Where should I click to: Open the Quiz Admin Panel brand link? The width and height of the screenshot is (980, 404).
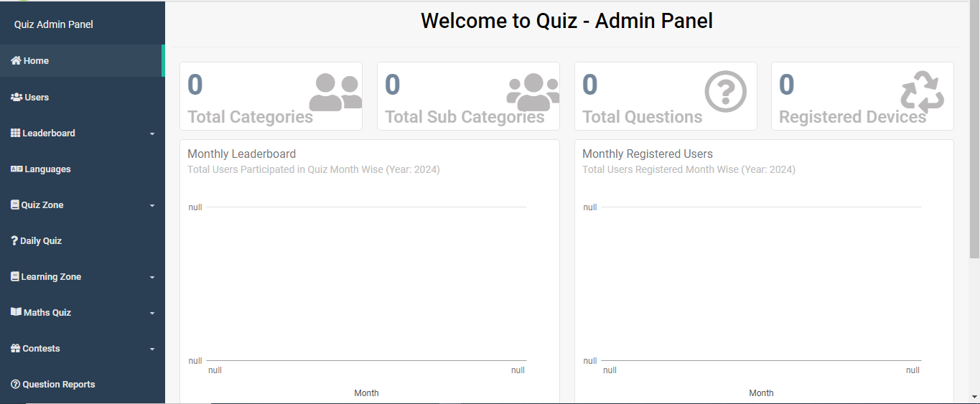click(x=54, y=24)
